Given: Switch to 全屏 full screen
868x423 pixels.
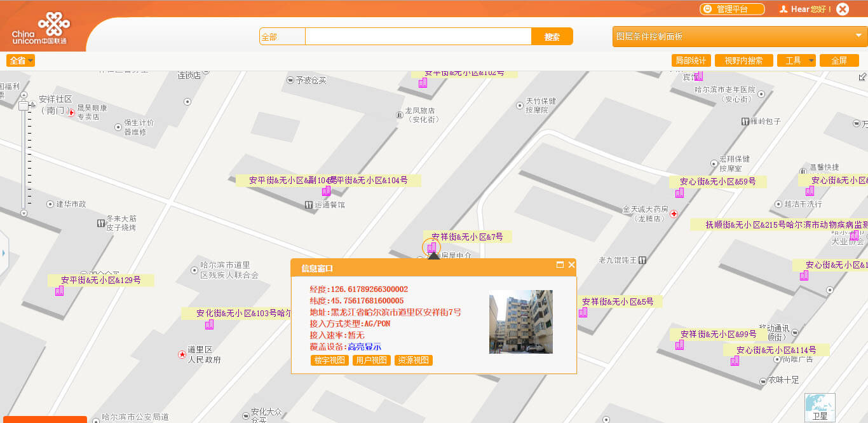Looking at the screenshot, I should pos(839,60).
